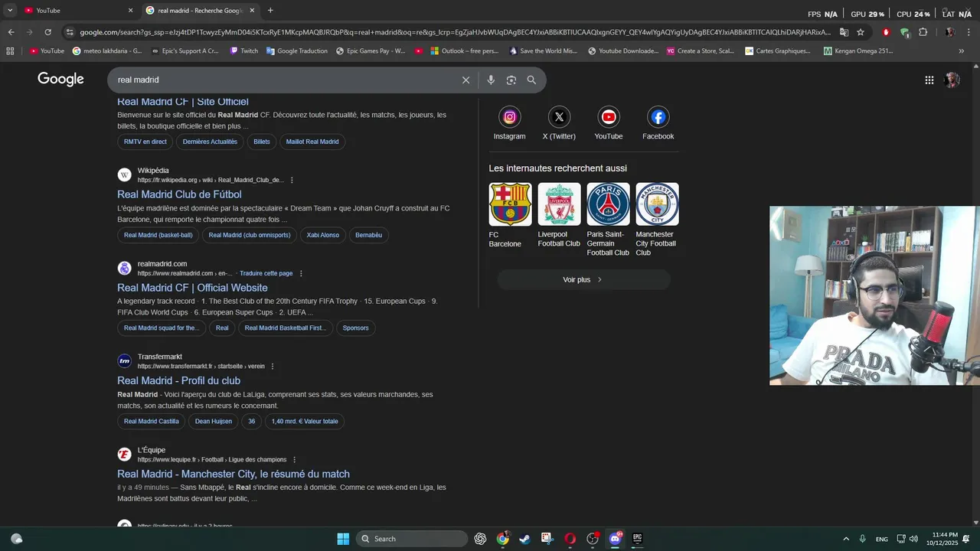
Task: Click the Maillot Real Madrid chip
Action: point(312,142)
